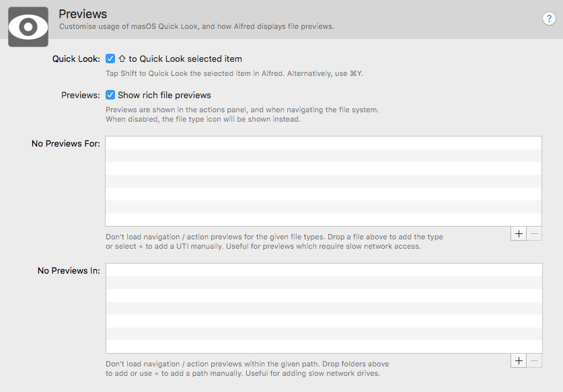Click the minus icon under No Previews In
The width and height of the screenshot is (563, 392).
(x=534, y=360)
